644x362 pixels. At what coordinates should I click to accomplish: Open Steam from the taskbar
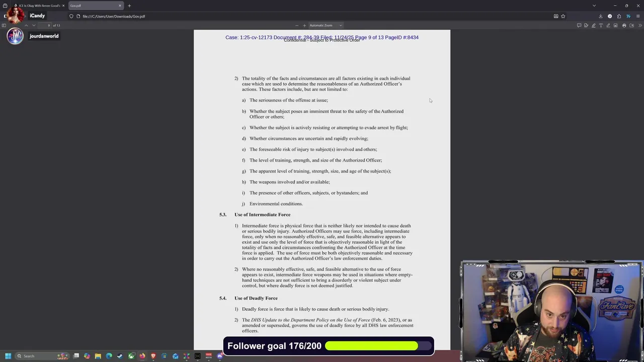[x=120, y=356]
